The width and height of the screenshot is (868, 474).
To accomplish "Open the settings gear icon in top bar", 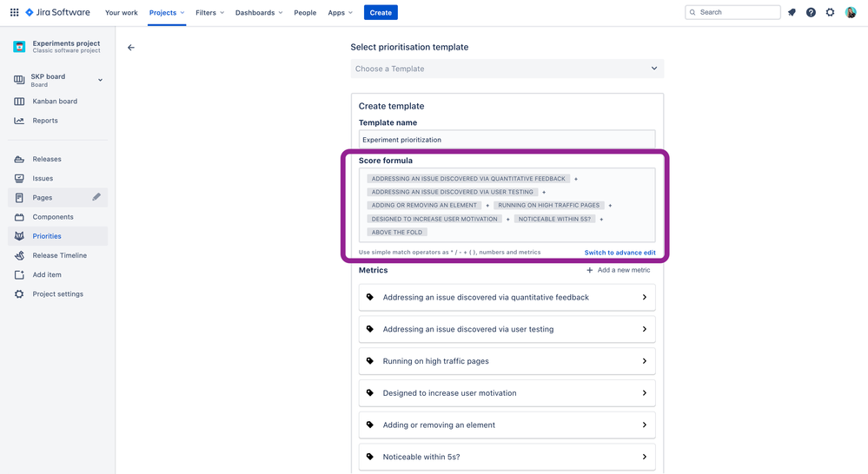I will pos(830,12).
